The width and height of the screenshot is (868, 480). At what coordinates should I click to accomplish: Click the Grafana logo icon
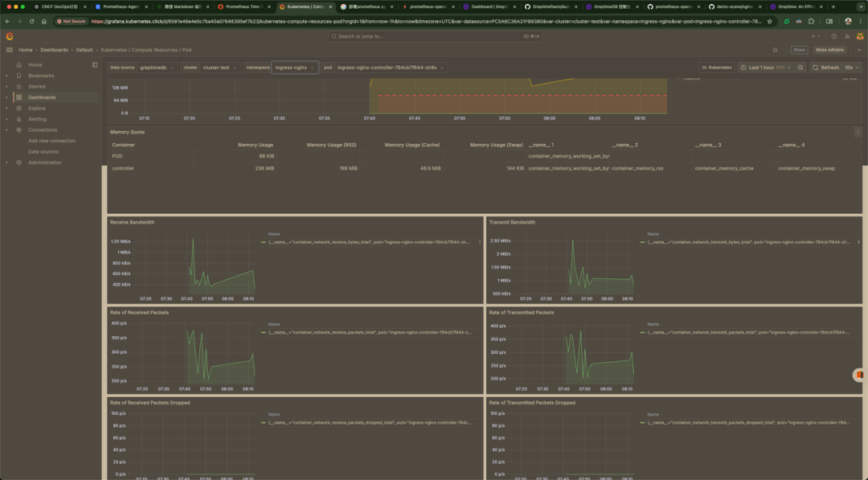10,36
